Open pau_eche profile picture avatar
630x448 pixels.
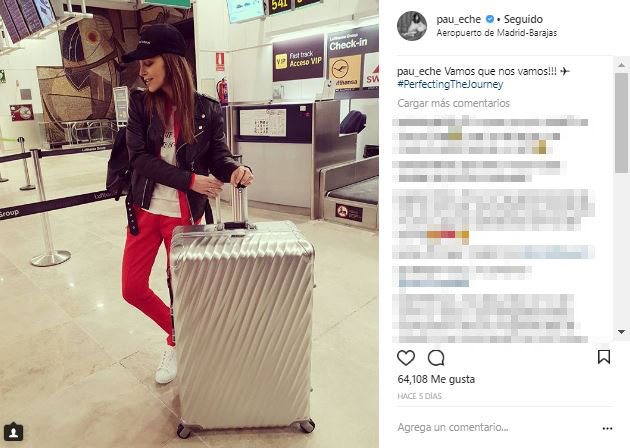pyautogui.click(x=412, y=26)
